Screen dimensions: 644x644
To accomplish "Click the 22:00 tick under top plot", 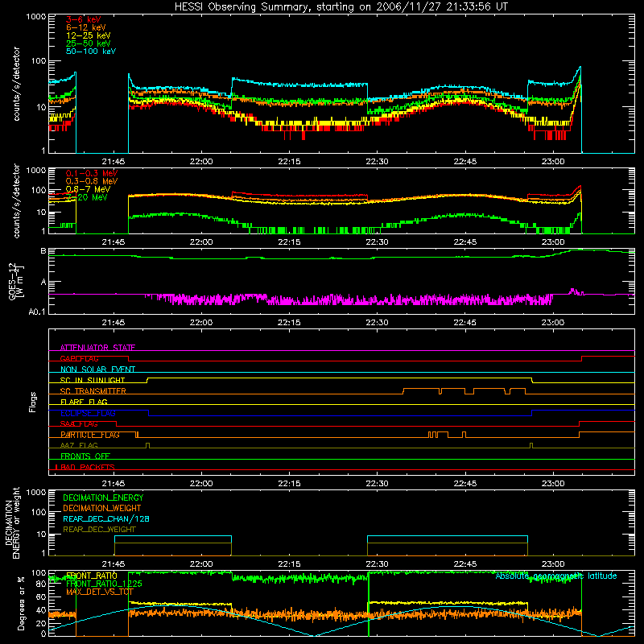I will (x=201, y=162).
